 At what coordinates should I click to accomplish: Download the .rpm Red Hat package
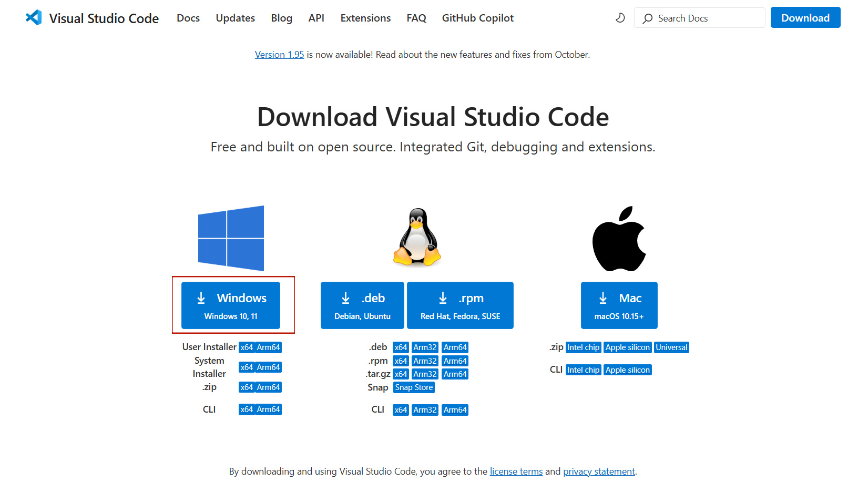pos(460,305)
